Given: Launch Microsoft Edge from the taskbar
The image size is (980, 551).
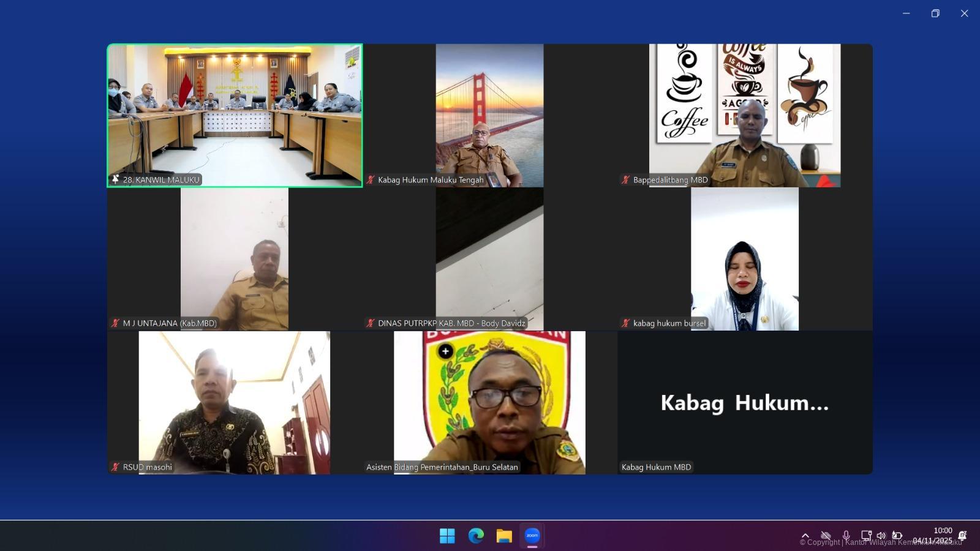Looking at the screenshot, I should click(x=476, y=536).
